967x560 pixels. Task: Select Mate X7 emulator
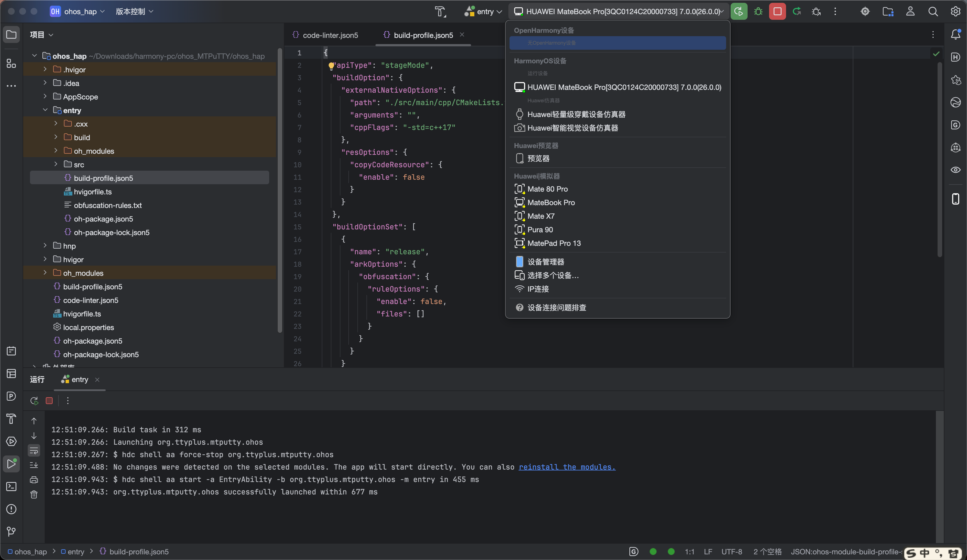[x=618, y=216]
